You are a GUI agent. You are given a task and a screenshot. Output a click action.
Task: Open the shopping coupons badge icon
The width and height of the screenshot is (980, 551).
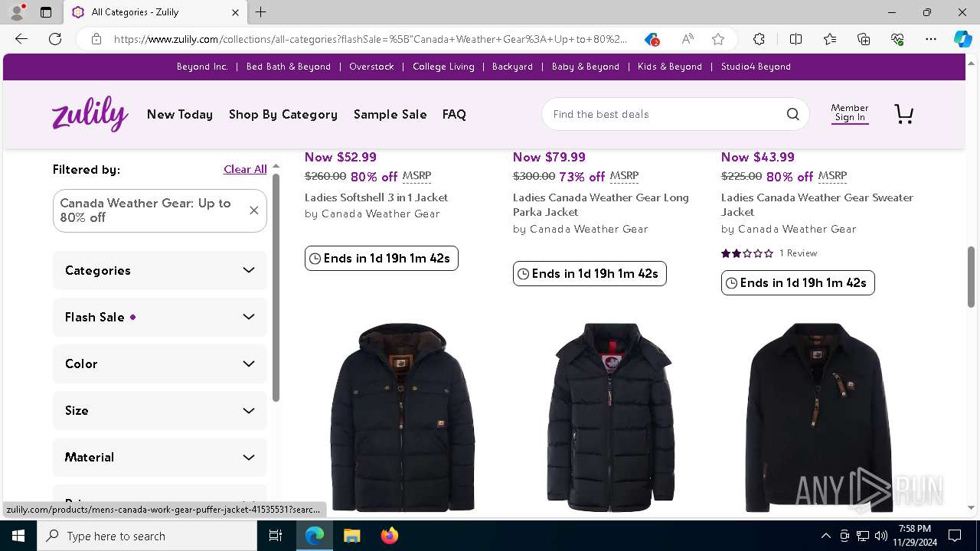pos(651,39)
